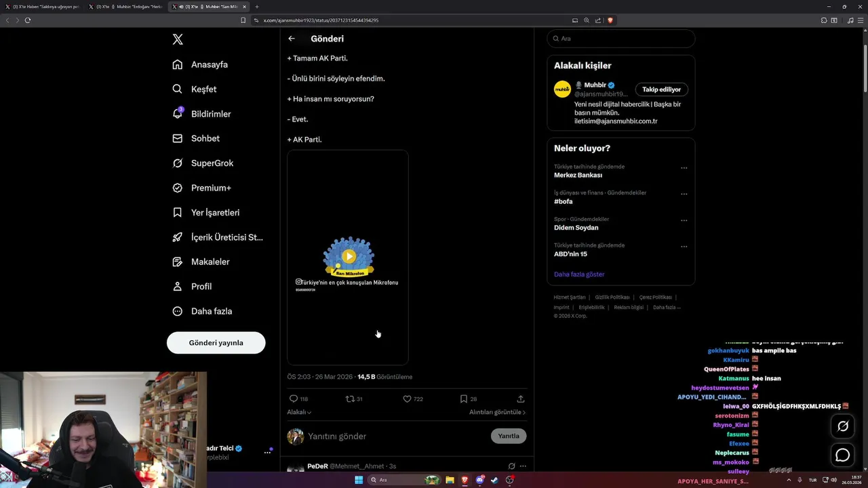
Task: Open Çerez Politikası footer link
Action: 656,298
